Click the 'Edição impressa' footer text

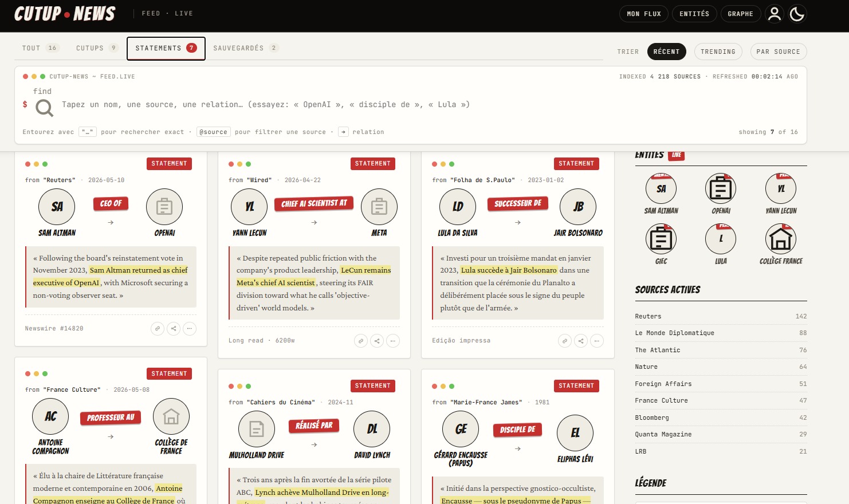point(461,341)
